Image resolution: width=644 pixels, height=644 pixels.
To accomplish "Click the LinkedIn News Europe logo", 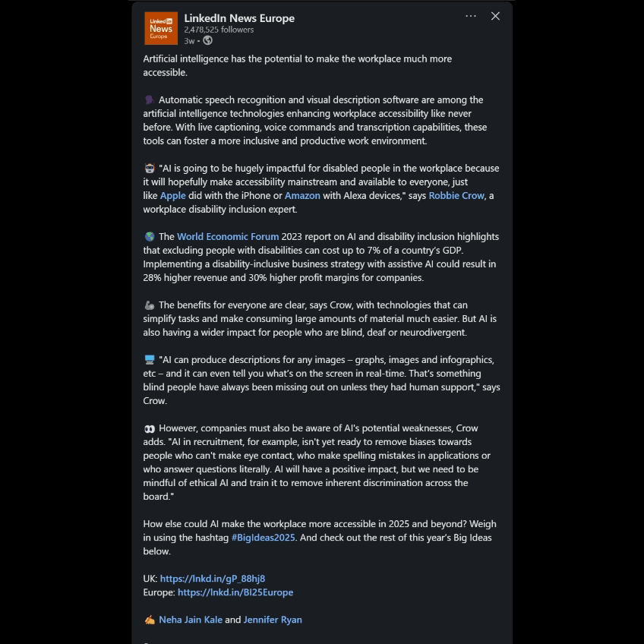I will 161,28.
